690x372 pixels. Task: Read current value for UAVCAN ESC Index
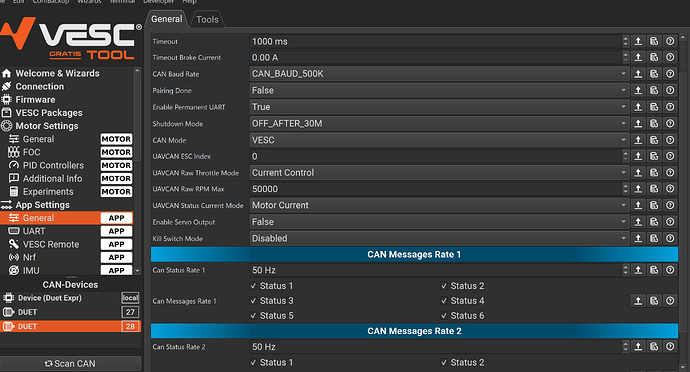click(x=638, y=156)
